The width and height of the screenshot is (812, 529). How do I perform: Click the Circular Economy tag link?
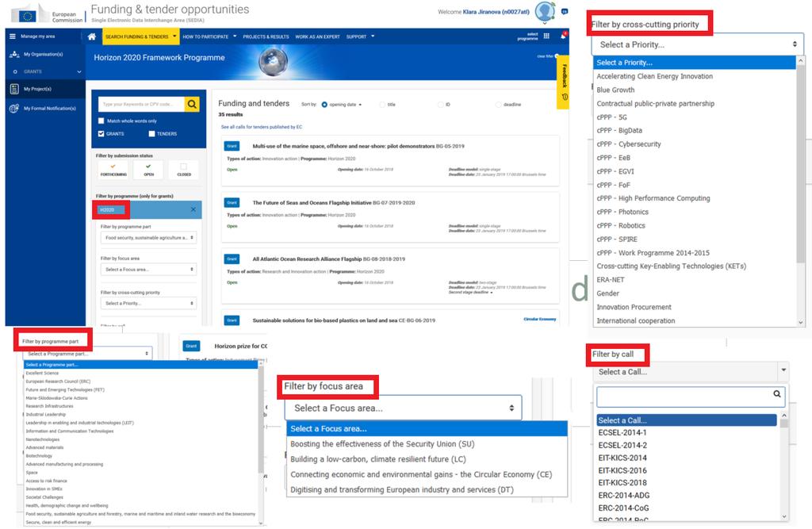coord(539,319)
